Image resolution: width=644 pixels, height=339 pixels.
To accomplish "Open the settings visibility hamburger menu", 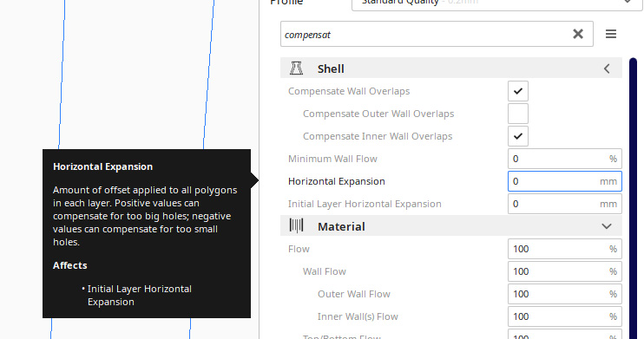I will pyautogui.click(x=611, y=34).
